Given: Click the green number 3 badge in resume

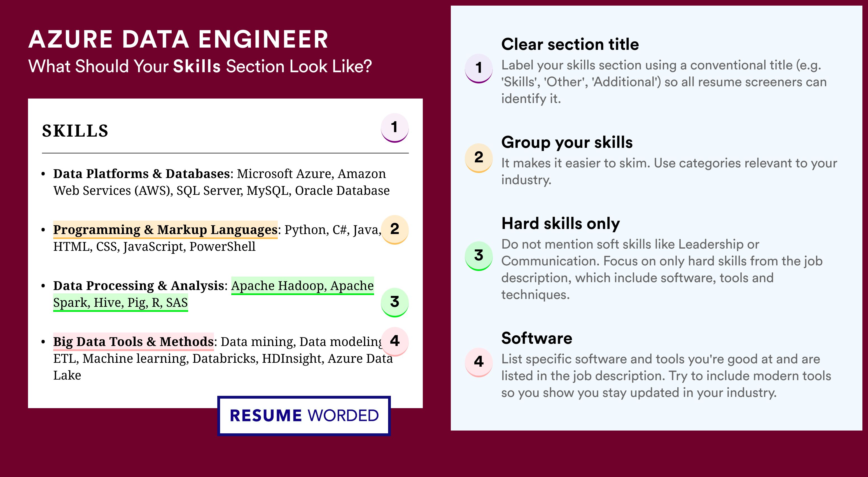Looking at the screenshot, I should click(395, 302).
